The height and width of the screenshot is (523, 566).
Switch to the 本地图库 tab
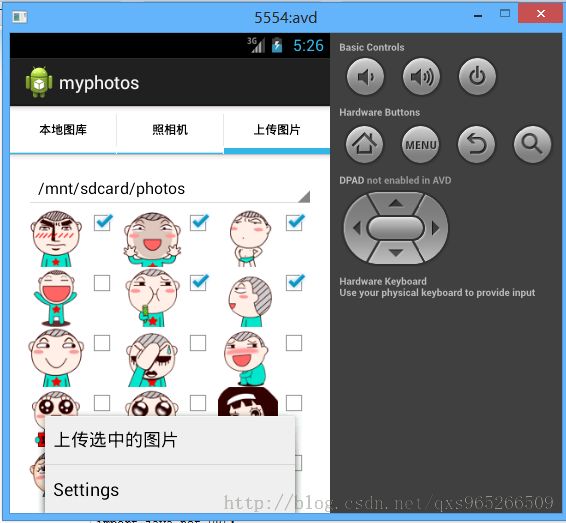coord(63,130)
